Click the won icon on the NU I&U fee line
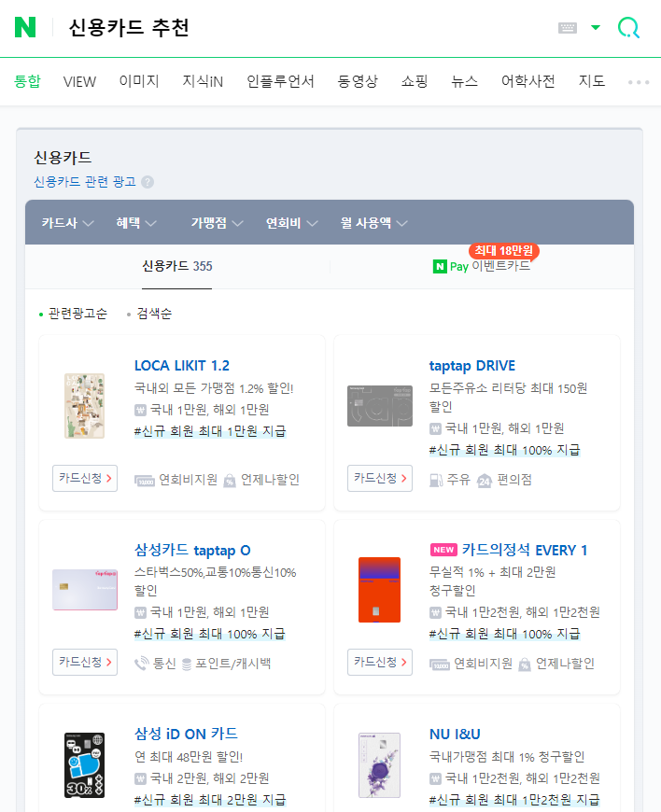This screenshot has width=661, height=812. 436,778
